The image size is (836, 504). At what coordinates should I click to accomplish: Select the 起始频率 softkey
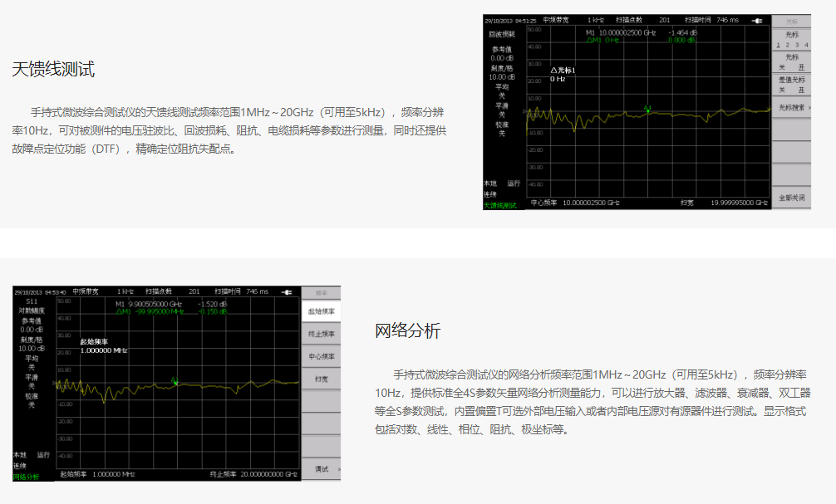(x=322, y=311)
